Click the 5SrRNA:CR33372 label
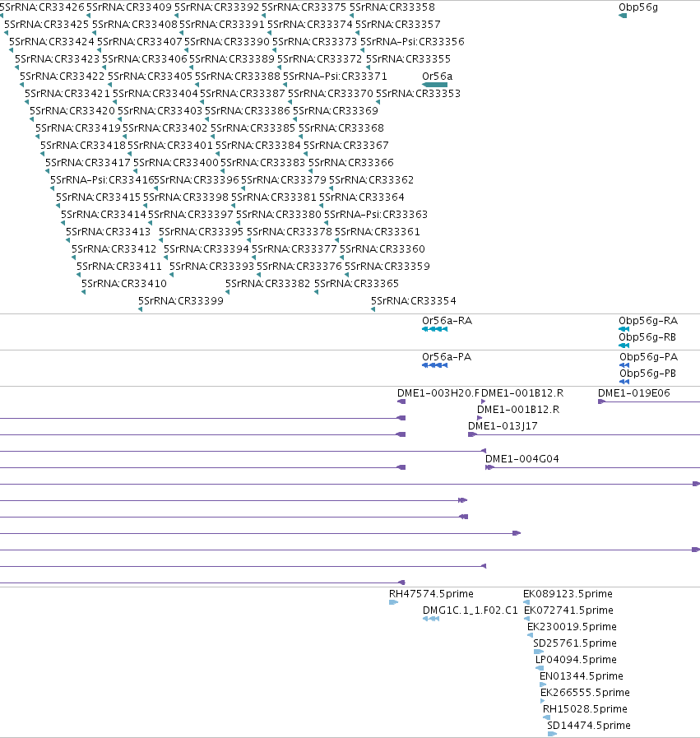 pyautogui.click(x=319, y=59)
